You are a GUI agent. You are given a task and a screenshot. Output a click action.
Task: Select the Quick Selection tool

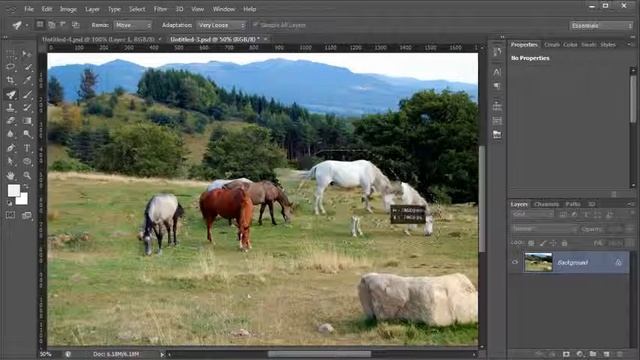pyautogui.click(x=27, y=67)
